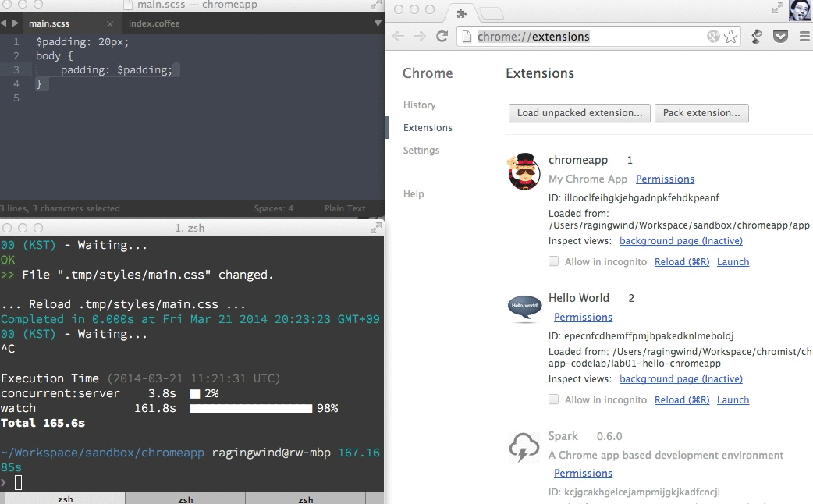Click the Chrome user profile avatar
Screen dimensions: 813x504
(x=800, y=10)
